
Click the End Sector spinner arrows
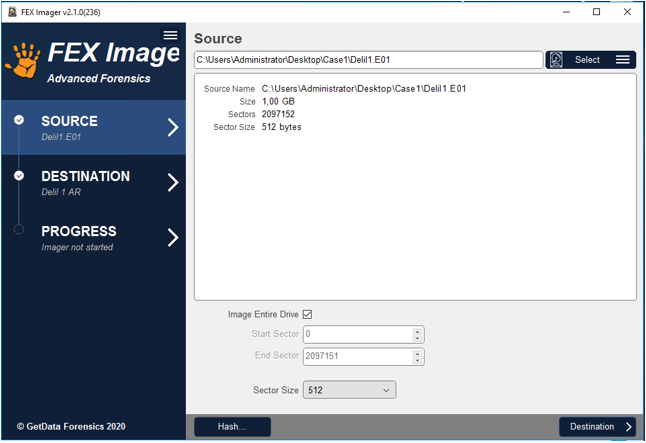(418, 357)
